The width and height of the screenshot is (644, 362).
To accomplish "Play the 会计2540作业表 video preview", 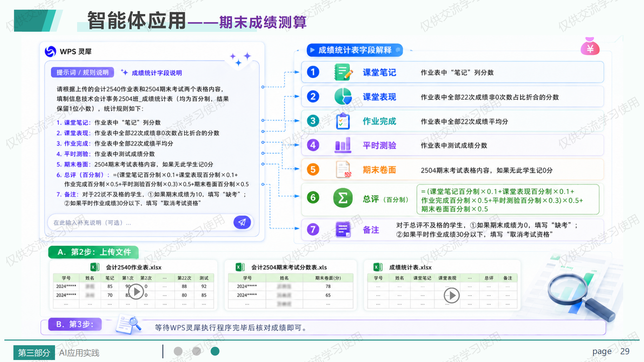I will [x=136, y=292].
